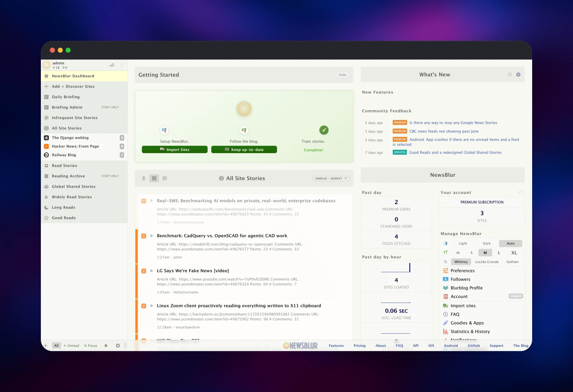573x392 pixels.
Task: Open the Daily Briefing icon in the sidebar
Action: [46, 97]
